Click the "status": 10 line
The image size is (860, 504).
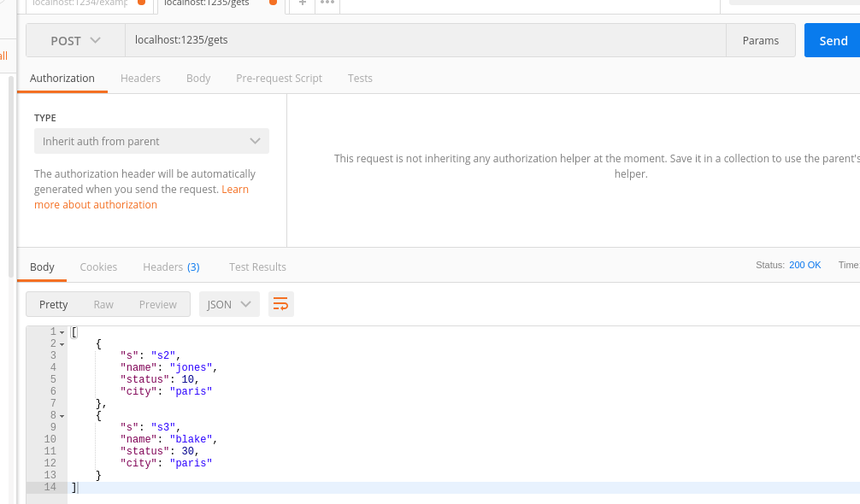pos(160,379)
